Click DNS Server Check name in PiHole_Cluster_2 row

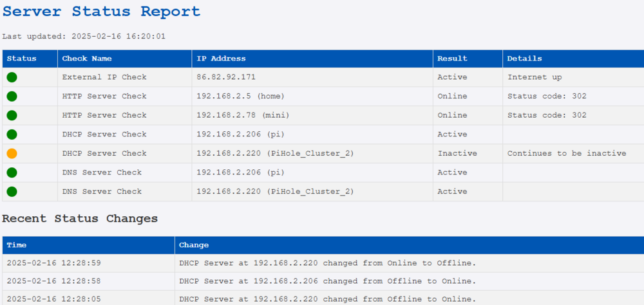[102, 191]
